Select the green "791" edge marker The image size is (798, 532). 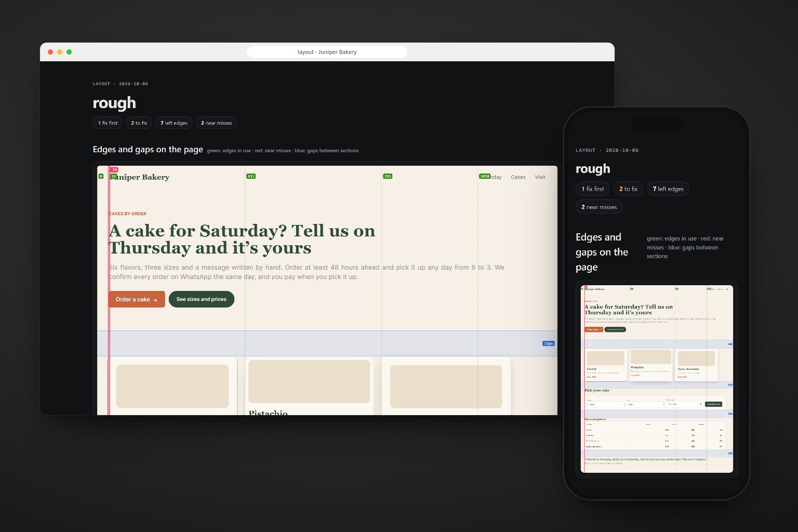coord(388,176)
